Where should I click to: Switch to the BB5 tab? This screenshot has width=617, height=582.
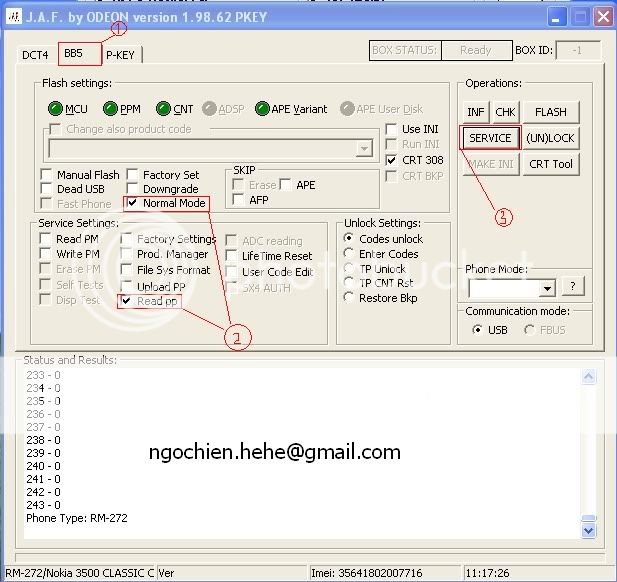(x=79, y=54)
